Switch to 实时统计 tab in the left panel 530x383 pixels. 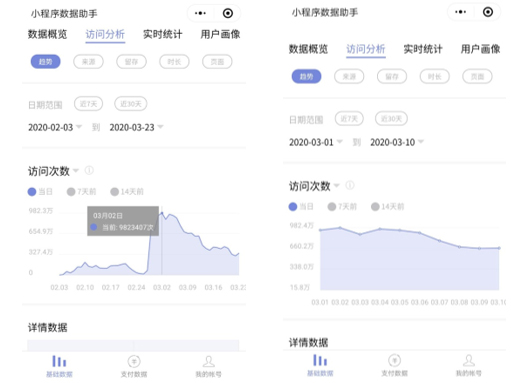(x=163, y=34)
